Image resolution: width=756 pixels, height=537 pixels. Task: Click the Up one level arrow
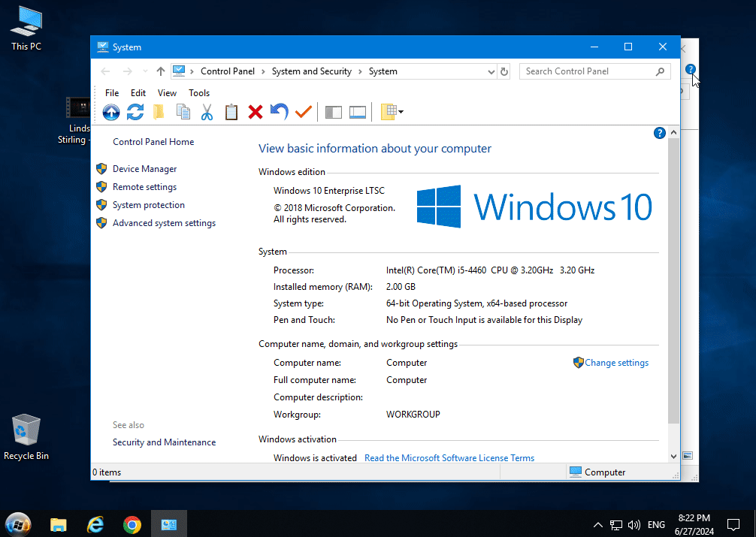click(161, 71)
